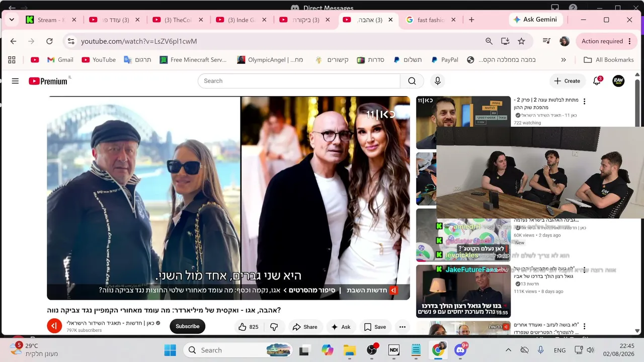This screenshot has height=362, width=644.
Task: Click the install app icon in address bar
Action: click(505, 41)
